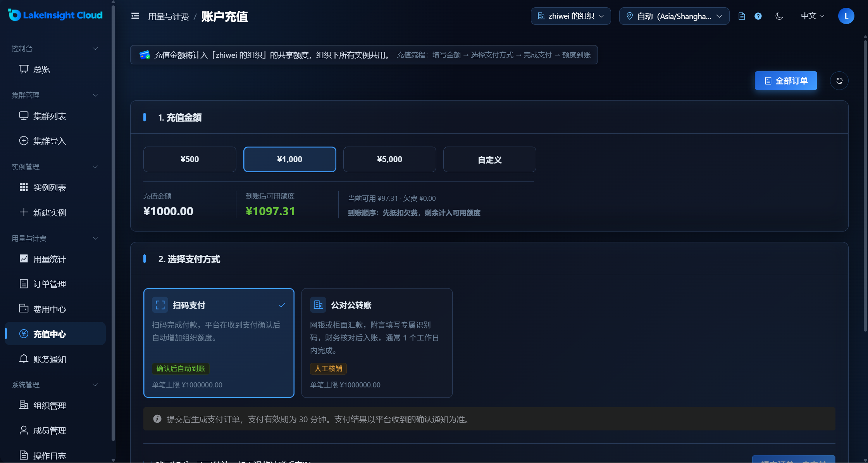The width and height of the screenshot is (868, 463).
Task: Click the LakeInsight Cloud logo
Action: click(x=55, y=15)
